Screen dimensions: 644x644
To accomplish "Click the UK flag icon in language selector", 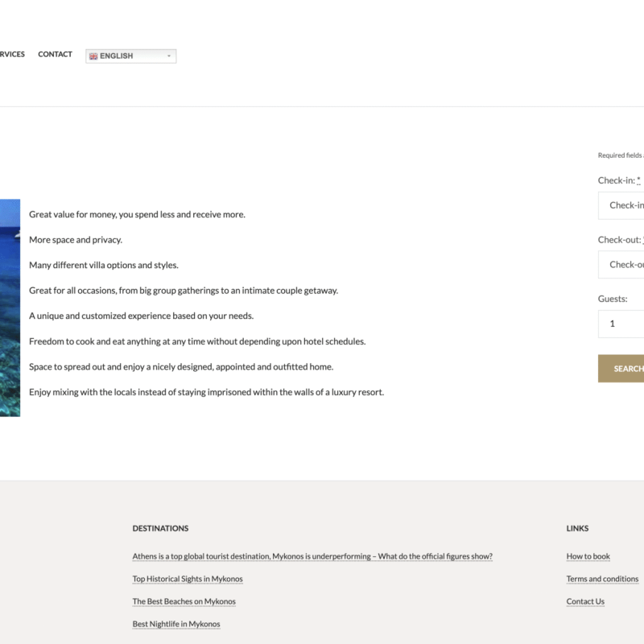I will [x=93, y=56].
